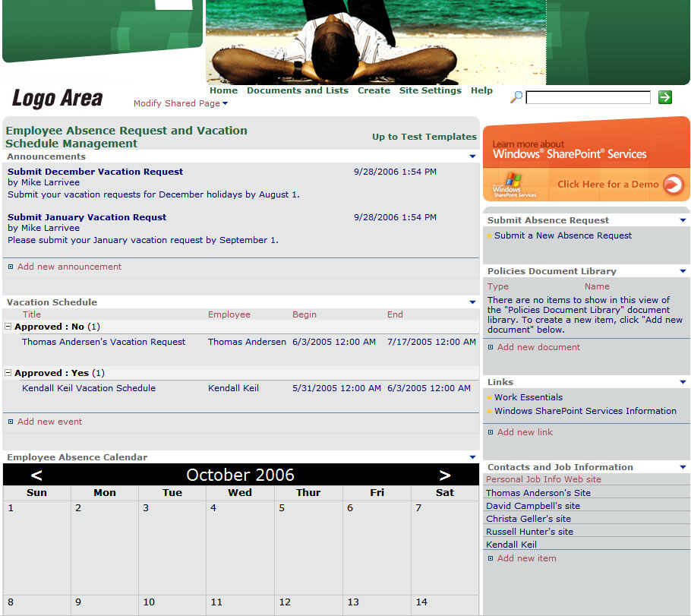Go to the Home navigation item
Screen dimensions: 691x616
[223, 90]
